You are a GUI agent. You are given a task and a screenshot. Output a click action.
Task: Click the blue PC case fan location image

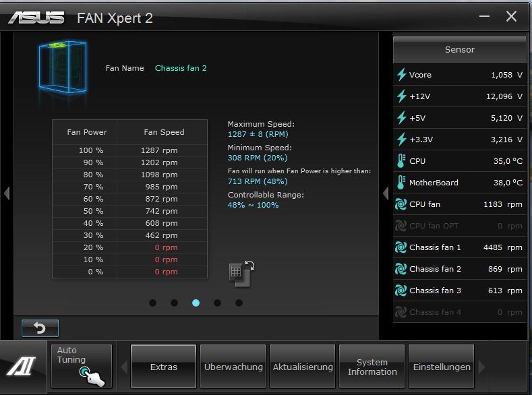63,67
